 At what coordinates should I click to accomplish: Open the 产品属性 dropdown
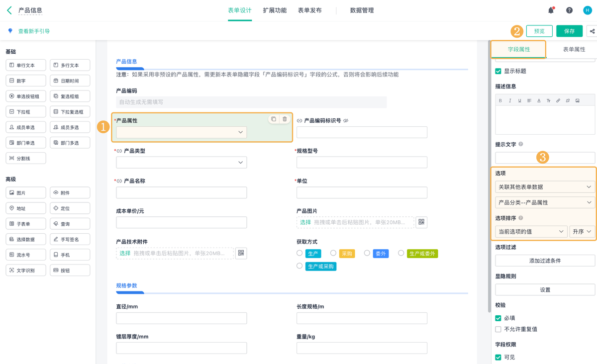click(182, 132)
